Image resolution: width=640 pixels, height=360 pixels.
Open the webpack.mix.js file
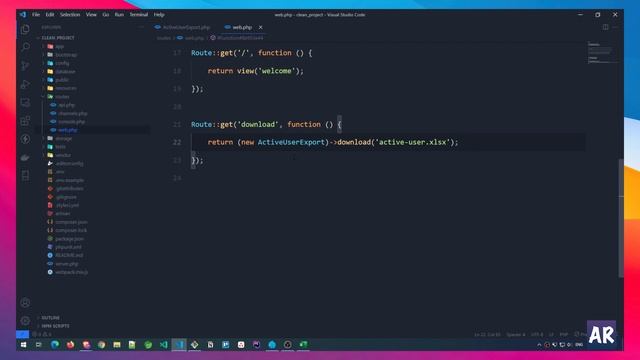click(71, 272)
